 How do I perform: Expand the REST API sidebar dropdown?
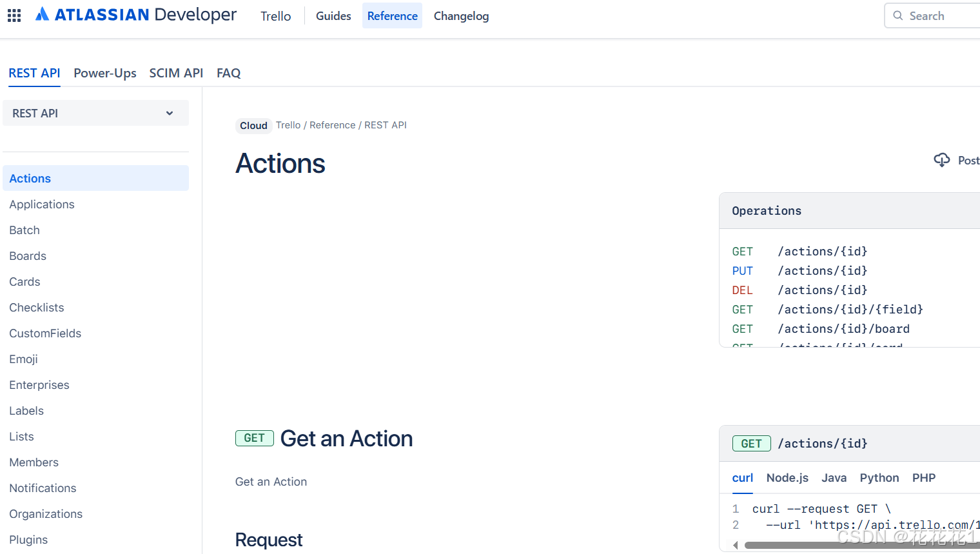(96, 113)
